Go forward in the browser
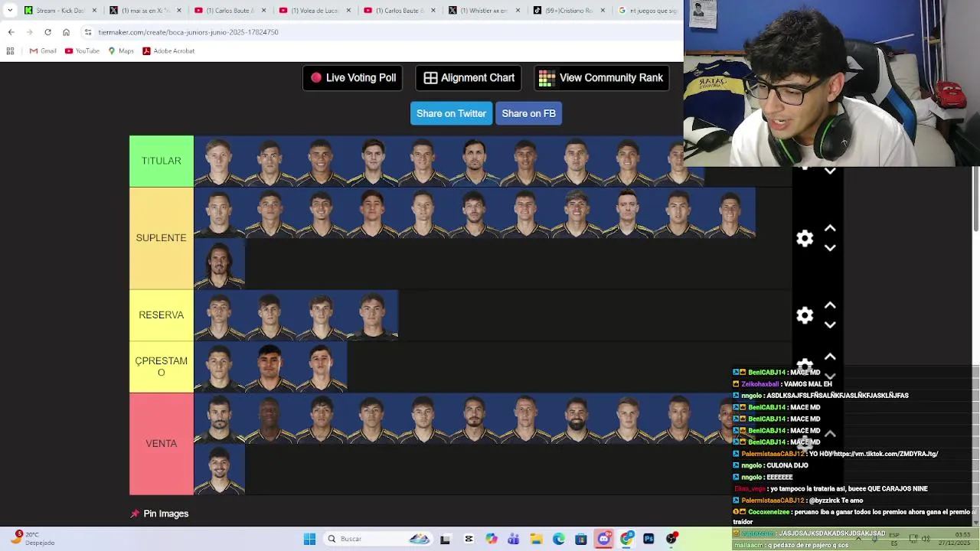This screenshot has height=551, width=980. click(x=29, y=32)
